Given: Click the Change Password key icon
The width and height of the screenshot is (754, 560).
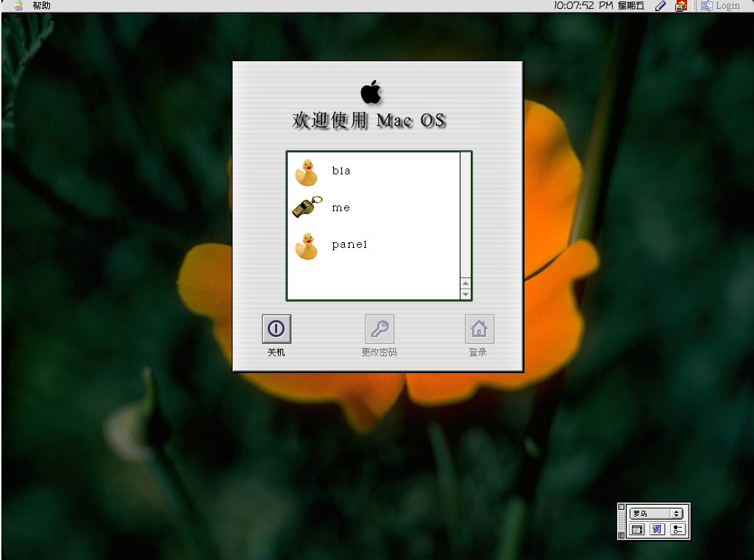Looking at the screenshot, I should tap(379, 328).
